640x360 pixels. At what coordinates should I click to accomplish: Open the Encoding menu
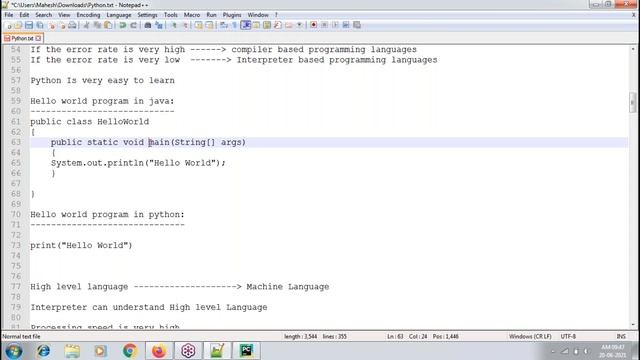click(x=88, y=15)
